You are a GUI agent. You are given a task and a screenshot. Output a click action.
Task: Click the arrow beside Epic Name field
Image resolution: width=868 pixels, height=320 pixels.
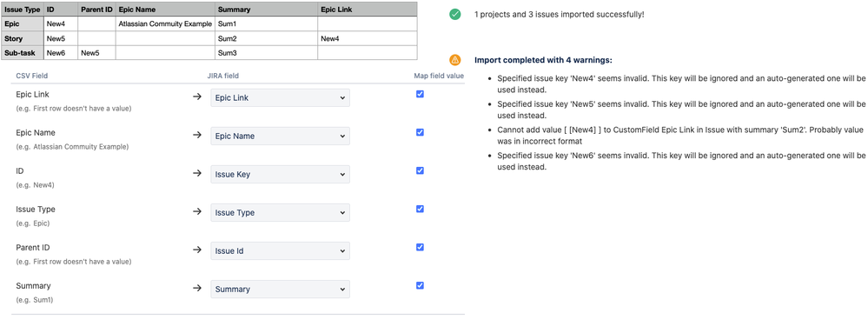tap(197, 135)
